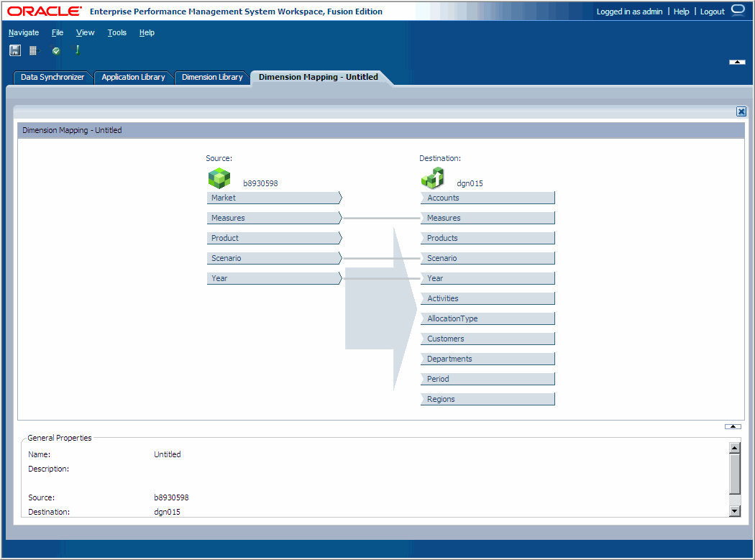Open the Tools menu
Image resolution: width=755 pixels, height=560 pixels.
tap(117, 33)
